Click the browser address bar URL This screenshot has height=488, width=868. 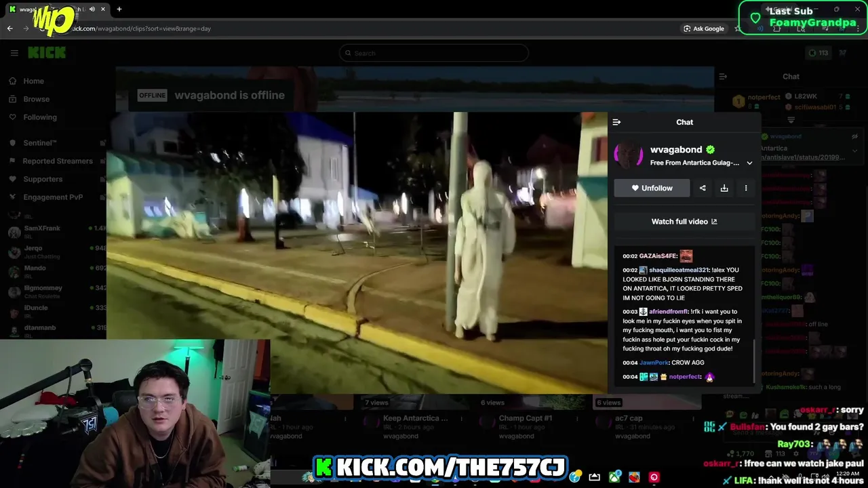click(141, 28)
